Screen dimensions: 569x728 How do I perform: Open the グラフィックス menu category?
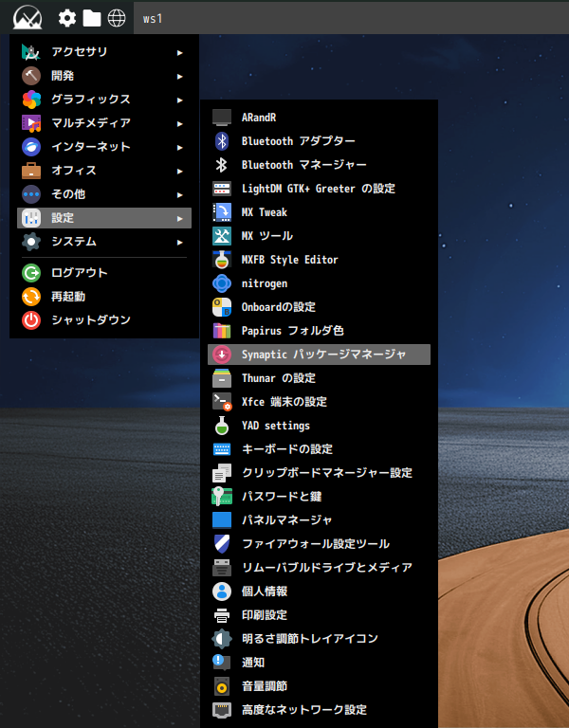[104, 100]
